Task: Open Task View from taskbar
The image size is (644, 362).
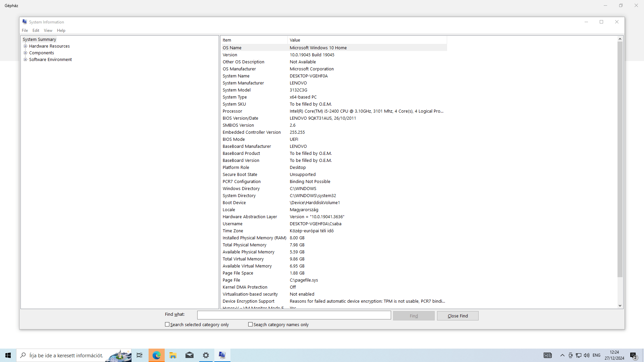Action: pyautogui.click(x=140, y=355)
